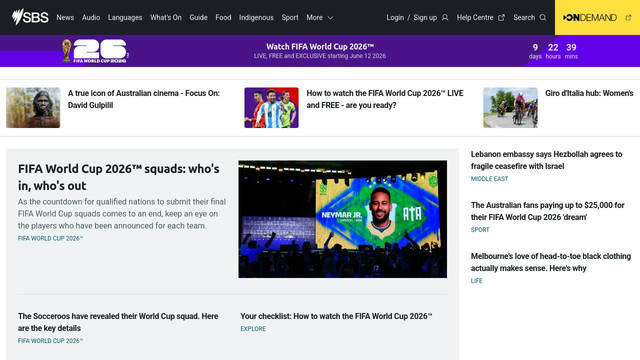Click the Sign up link
Screen dimensions: 640x360
tap(425, 18)
